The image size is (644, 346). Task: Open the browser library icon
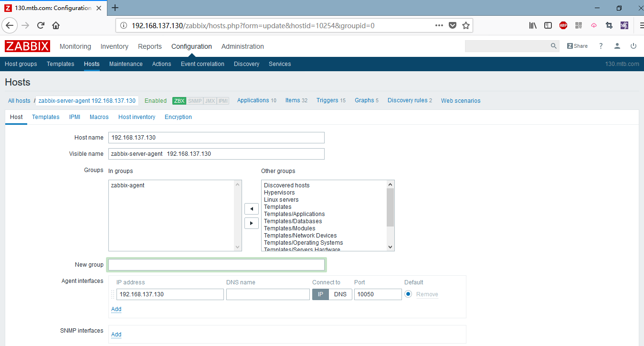point(533,25)
